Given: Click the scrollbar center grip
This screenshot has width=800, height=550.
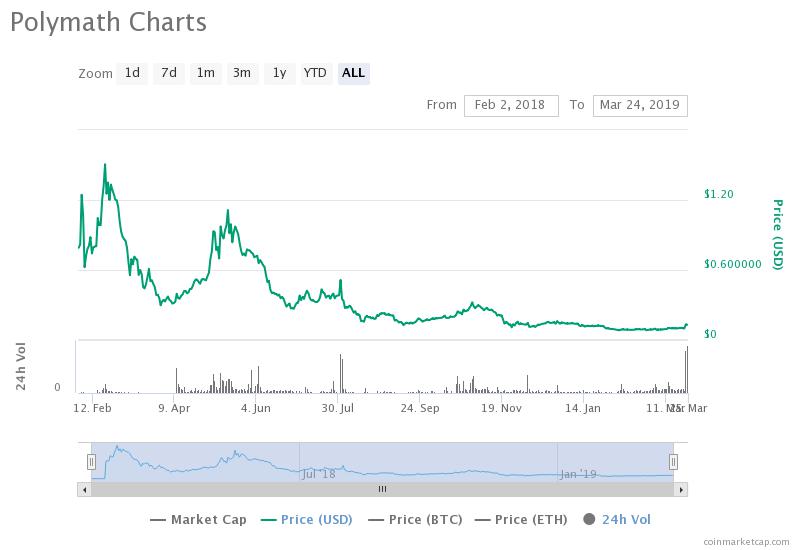Looking at the screenshot, I should click(382, 490).
